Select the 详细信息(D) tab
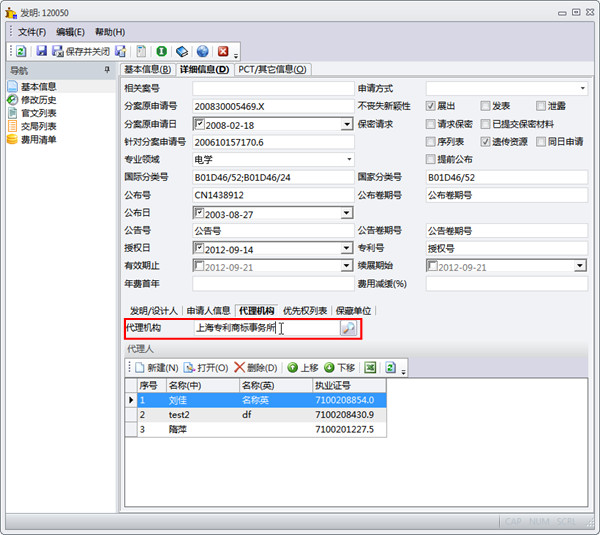 click(x=204, y=70)
